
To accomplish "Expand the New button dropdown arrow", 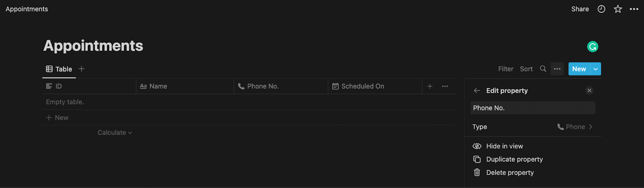I will (x=596, y=69).
